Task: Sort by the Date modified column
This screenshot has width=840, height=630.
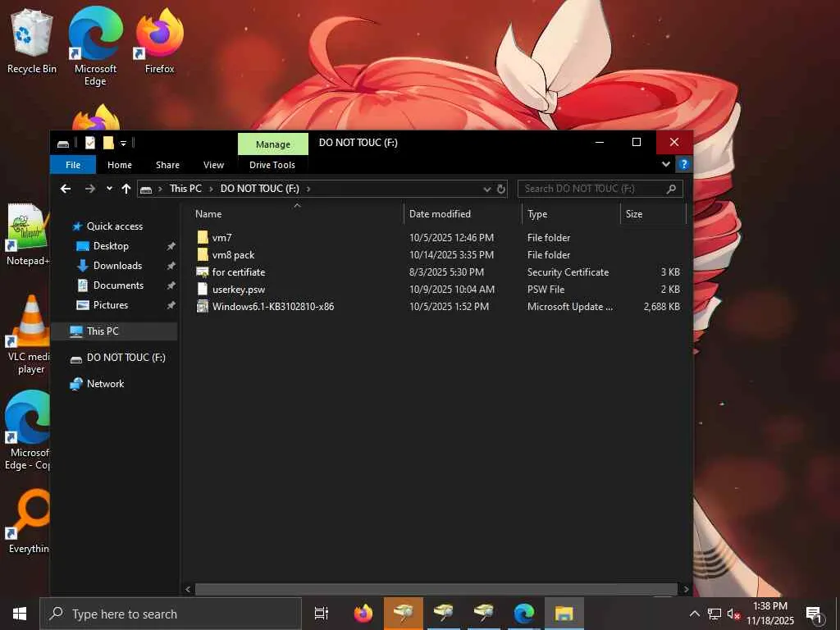Action: [463, 214]
